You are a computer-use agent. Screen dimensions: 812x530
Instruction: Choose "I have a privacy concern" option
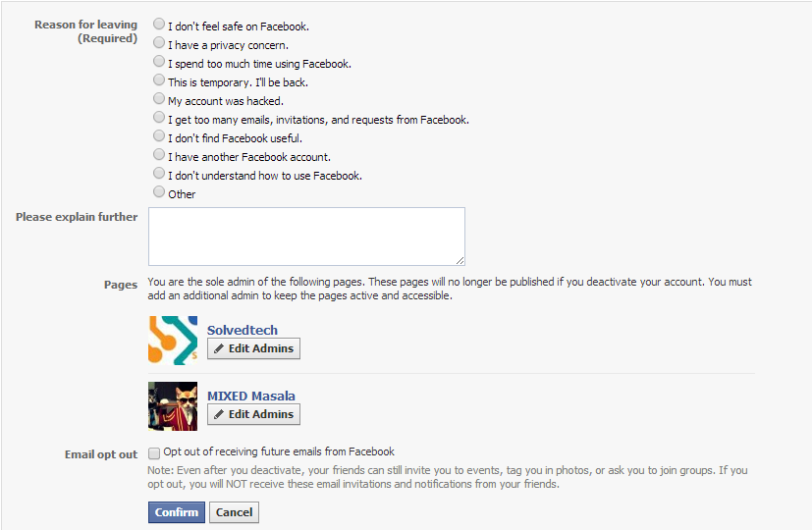point(159,43)
